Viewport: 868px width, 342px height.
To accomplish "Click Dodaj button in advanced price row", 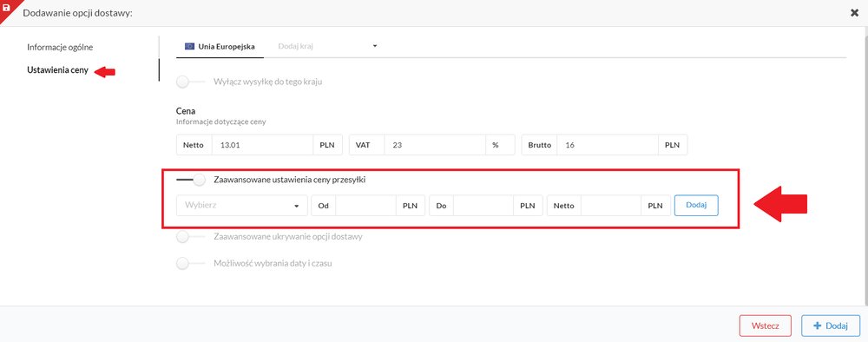I will click(696, 205).
